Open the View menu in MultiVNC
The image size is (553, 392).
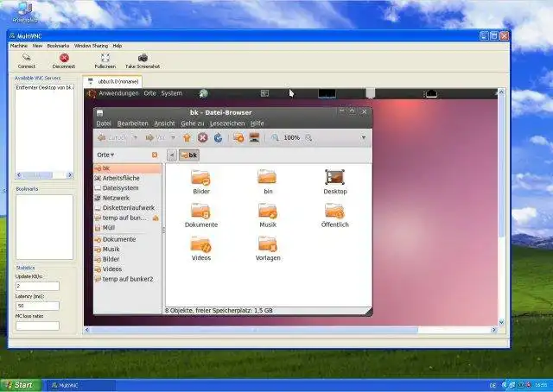tap(37, 46)
